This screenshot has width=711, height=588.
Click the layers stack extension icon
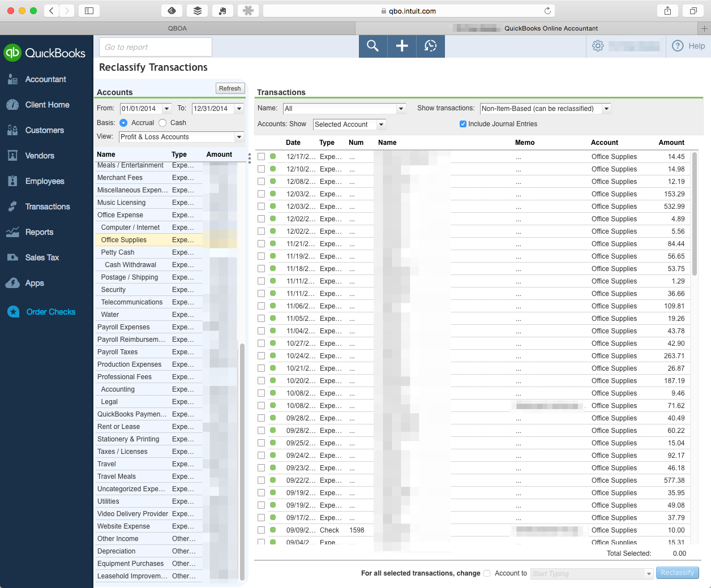click(197, 10)
